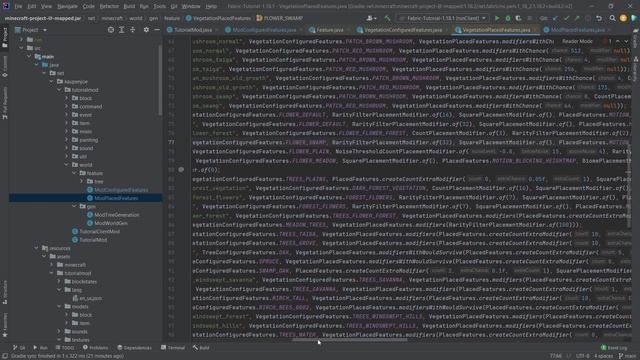Screen dimensions: 640x360
Task: Open the Run tool window at bottom
Action: click(x=40, y=348)
